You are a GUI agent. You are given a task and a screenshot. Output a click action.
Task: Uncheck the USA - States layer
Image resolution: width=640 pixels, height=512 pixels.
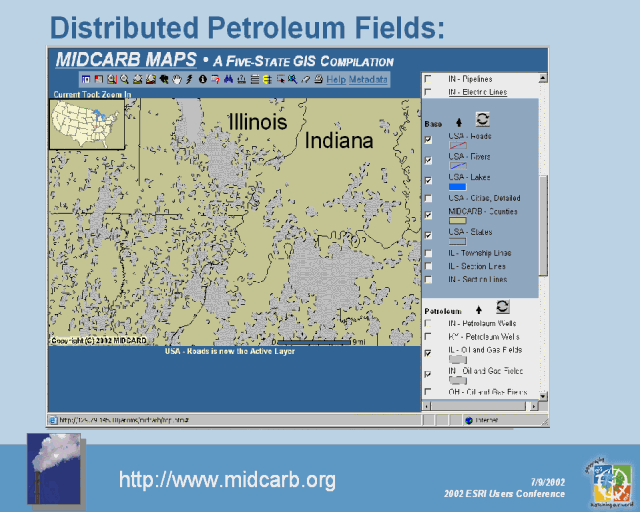click(x=428, y=235)
